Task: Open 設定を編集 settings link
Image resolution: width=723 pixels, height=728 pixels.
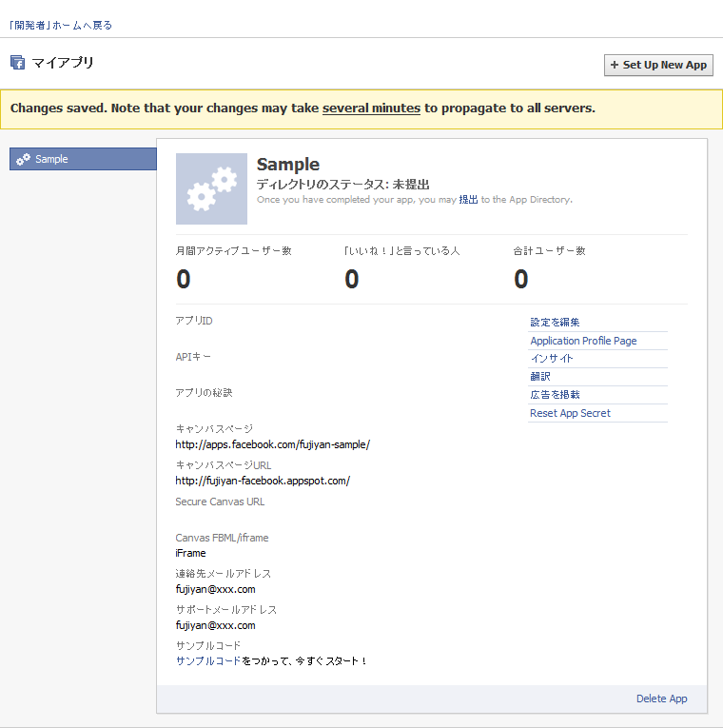Action: tap(555, 323)
